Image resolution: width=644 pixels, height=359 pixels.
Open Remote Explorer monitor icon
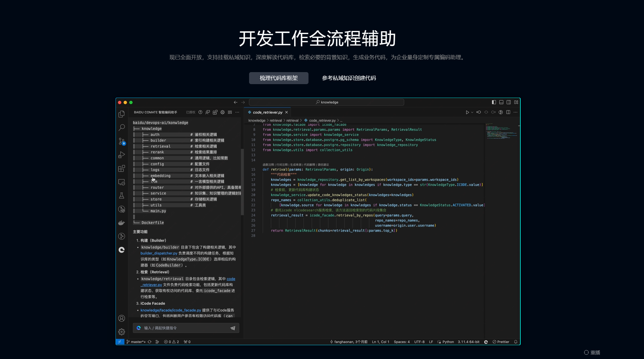pos(122,182)
